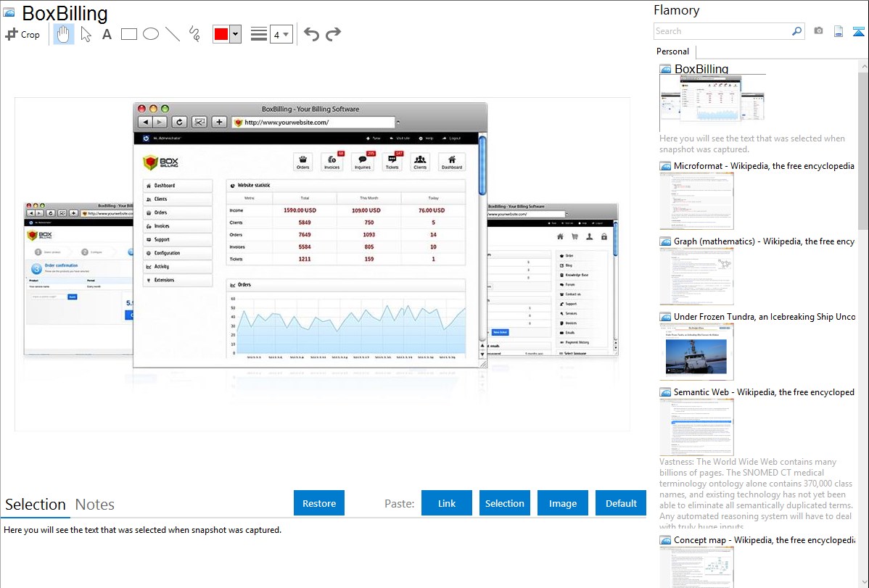This screenshot has height=588, width=869.
Task: Click the BoxBilling list entry type icon
Action: coord(665,70)
